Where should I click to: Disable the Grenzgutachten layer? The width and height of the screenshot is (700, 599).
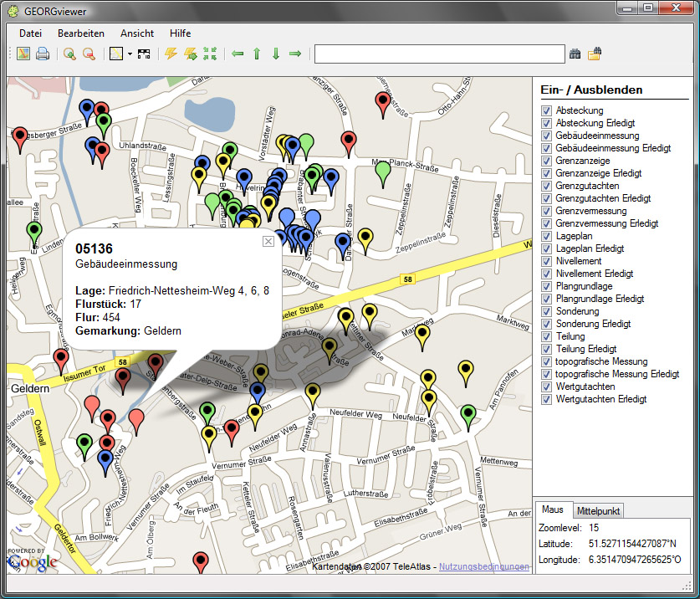click(x=546, y=186)
